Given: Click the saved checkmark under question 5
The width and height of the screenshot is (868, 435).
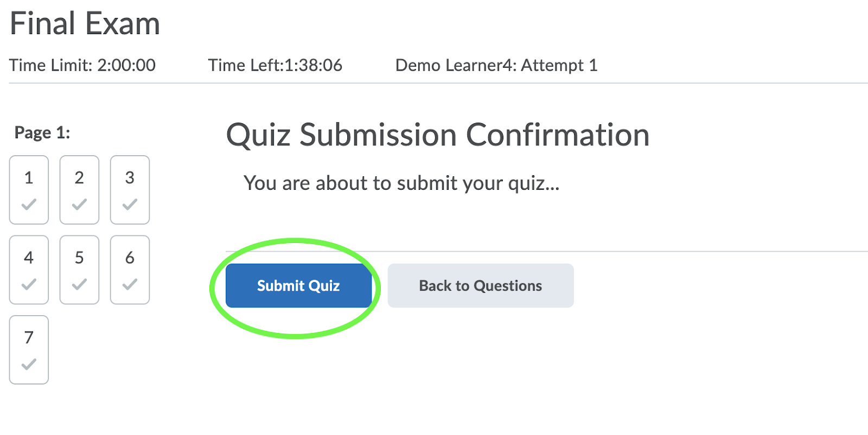Looking at the screenshot, I should (79, 284).
